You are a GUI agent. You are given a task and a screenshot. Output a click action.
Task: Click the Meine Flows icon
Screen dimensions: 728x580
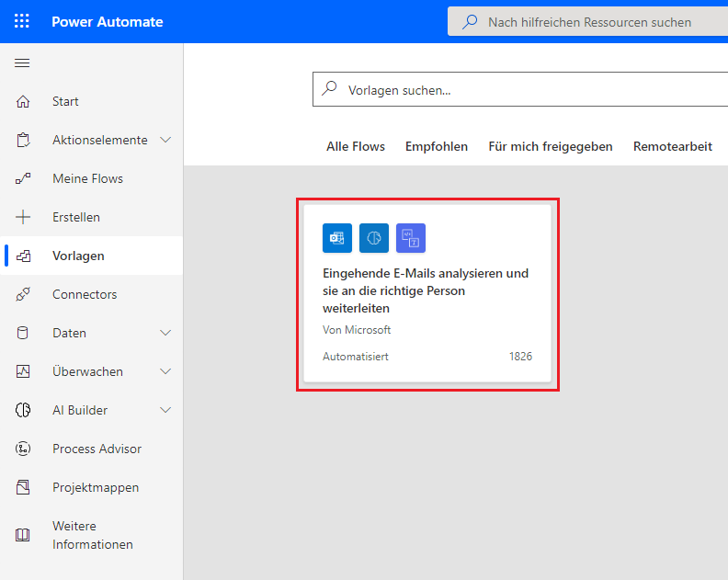click(x=23, y=178)
